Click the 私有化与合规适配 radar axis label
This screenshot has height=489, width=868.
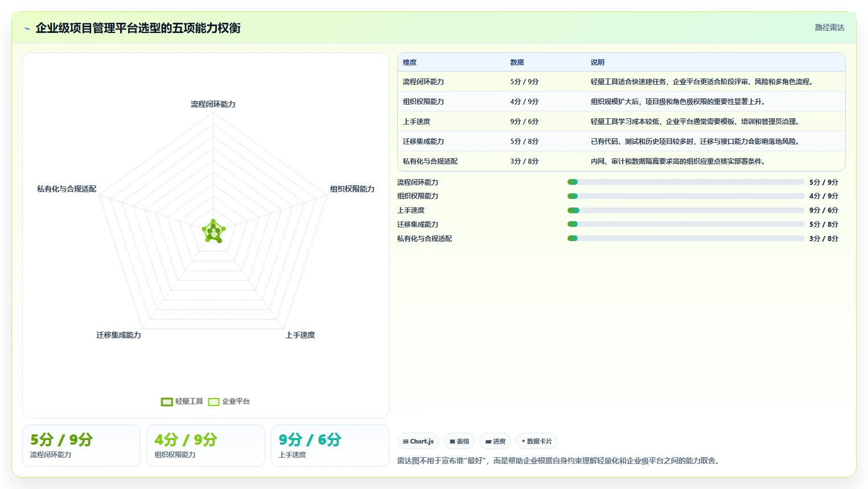coord(67,189)
